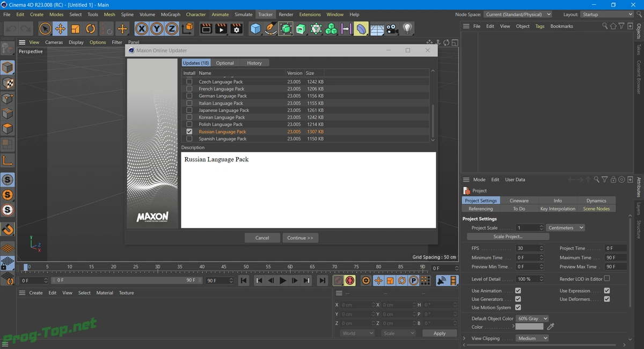
Task: Open the Node Space dropdown
Action: click(x=518, y=14)
